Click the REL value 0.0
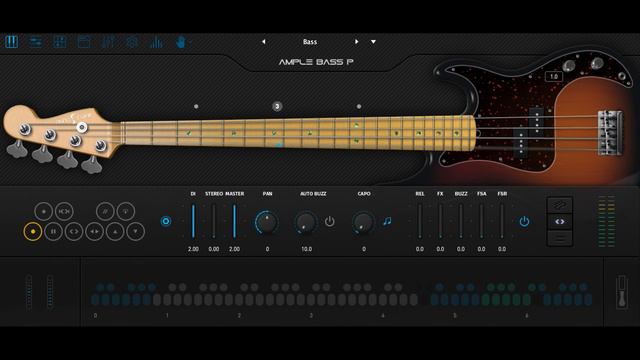Image resolution: width=640 pixels, height=360 pixels. [420, 249]
